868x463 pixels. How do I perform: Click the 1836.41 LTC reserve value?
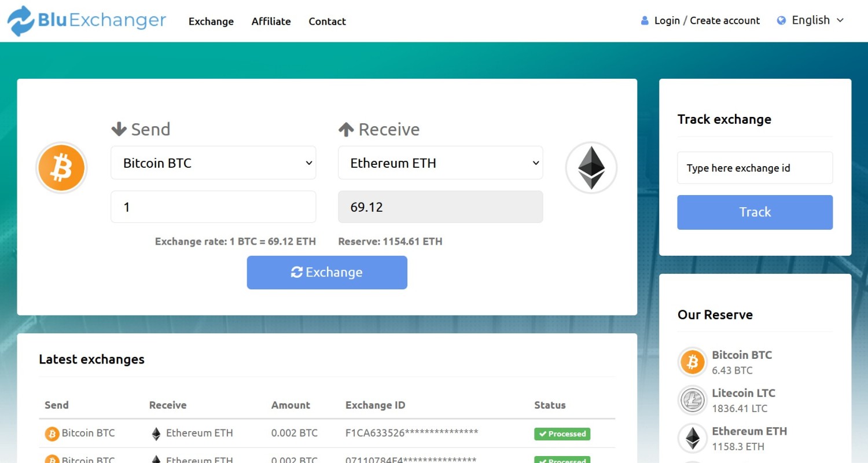coord(740,409)
